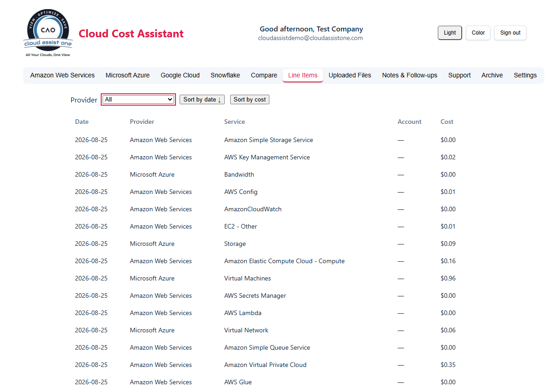Image resolution: width=557 pixels, height=392 pixels.
Task: Select the AWS Secrets Manager entry
Action: pos(255,295)
